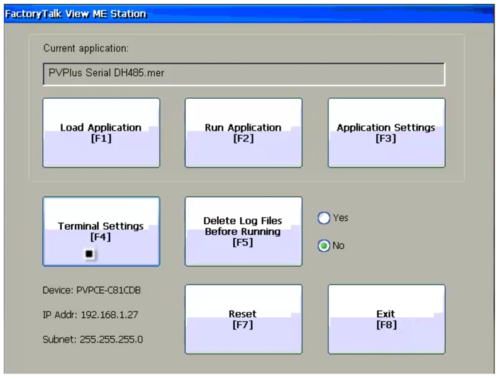Click the Reset [F7] button
Image resolution: width=500 pixels, height=379 pixels.
pyautogui.click(x=244, y=319)
